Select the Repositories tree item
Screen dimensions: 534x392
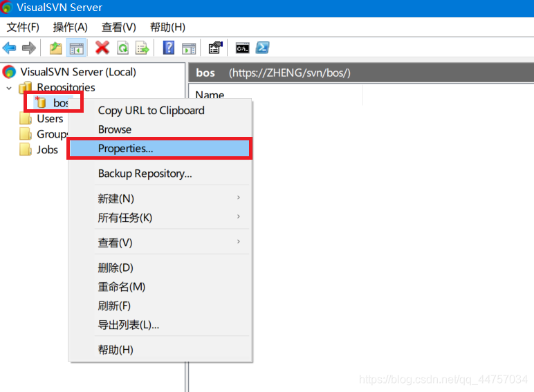click(66, 87)
